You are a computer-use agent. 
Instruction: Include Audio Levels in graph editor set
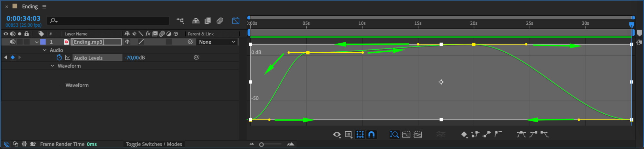[67, 57]
